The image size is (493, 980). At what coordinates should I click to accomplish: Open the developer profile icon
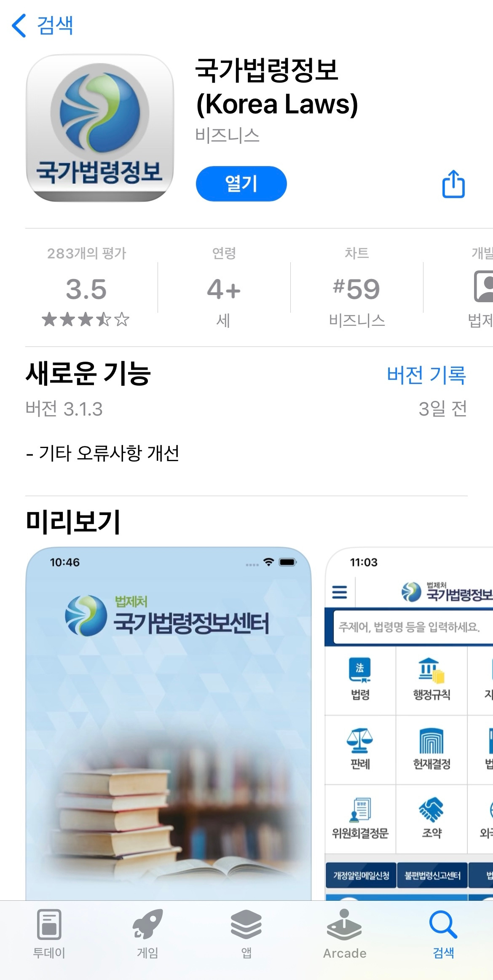point(484,287)
